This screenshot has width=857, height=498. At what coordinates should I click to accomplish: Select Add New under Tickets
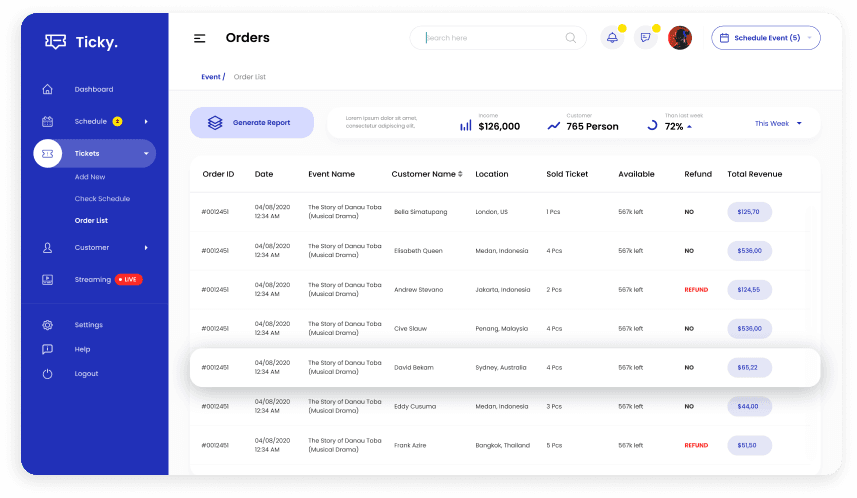(x=90, y=177)
